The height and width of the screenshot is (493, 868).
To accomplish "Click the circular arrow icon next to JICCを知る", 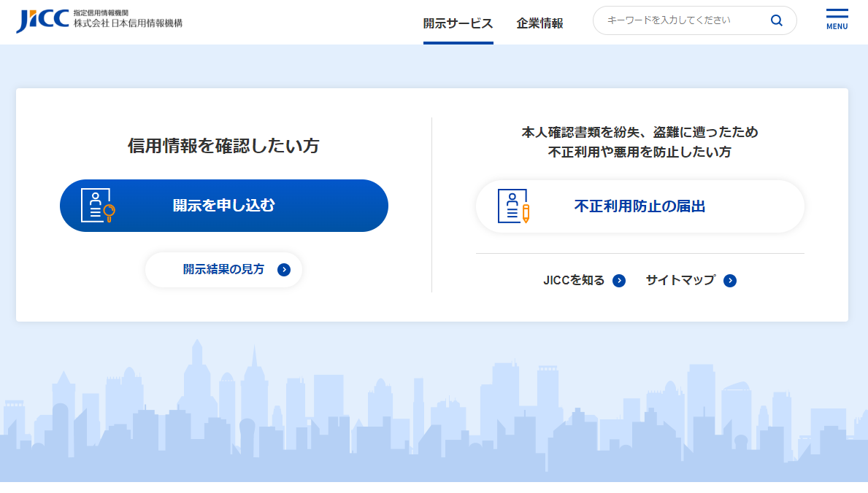I will [x=618, y=281].
